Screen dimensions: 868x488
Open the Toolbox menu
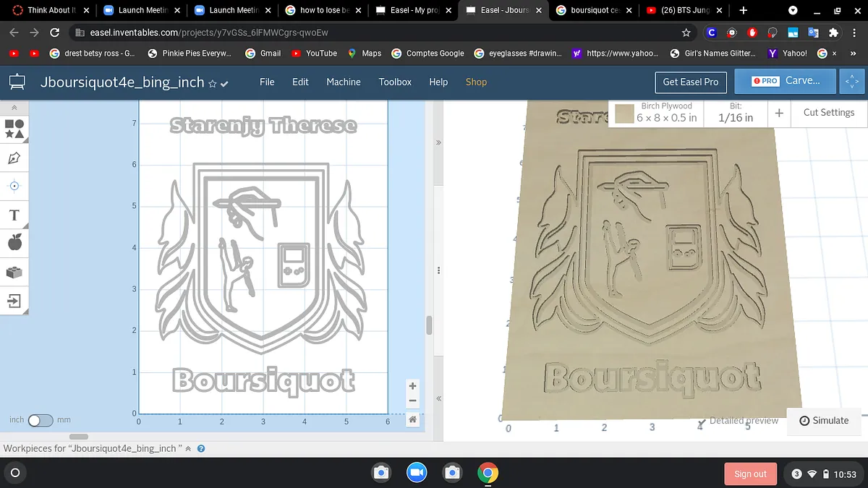coord(395,82)
